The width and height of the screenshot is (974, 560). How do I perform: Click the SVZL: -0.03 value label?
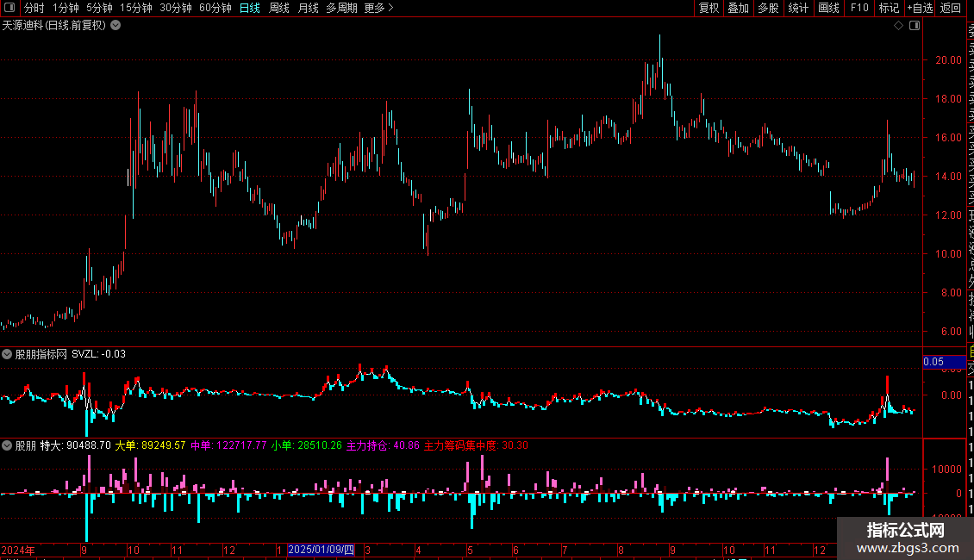tap(99, 354)
